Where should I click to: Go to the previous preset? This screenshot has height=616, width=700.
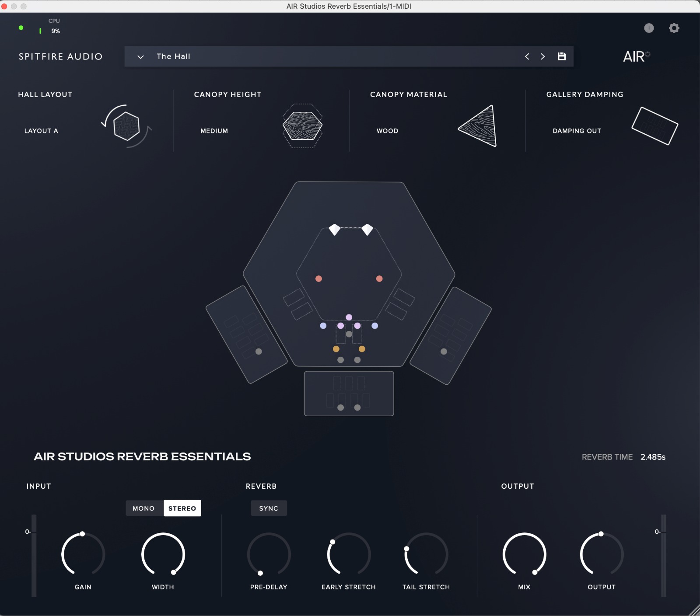[x=527, y=56]
